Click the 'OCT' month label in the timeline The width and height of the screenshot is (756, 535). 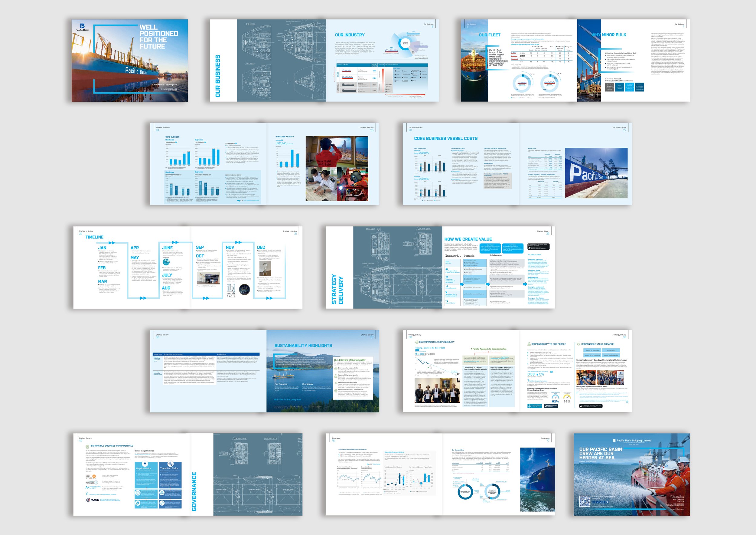200,256
